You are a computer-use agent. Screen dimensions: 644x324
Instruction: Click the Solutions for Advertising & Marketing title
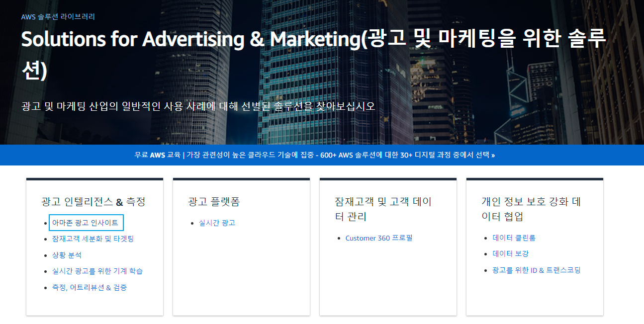coord(314,55)
